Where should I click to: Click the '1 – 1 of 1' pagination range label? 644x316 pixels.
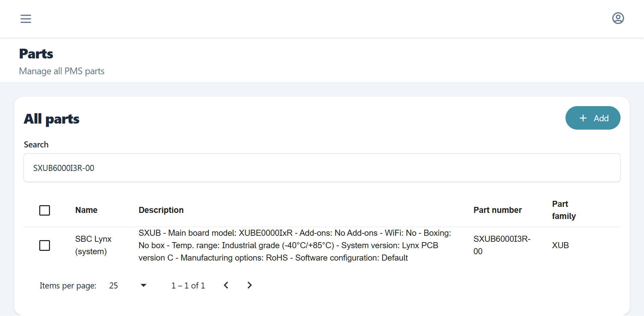click(x=188, y=286)
